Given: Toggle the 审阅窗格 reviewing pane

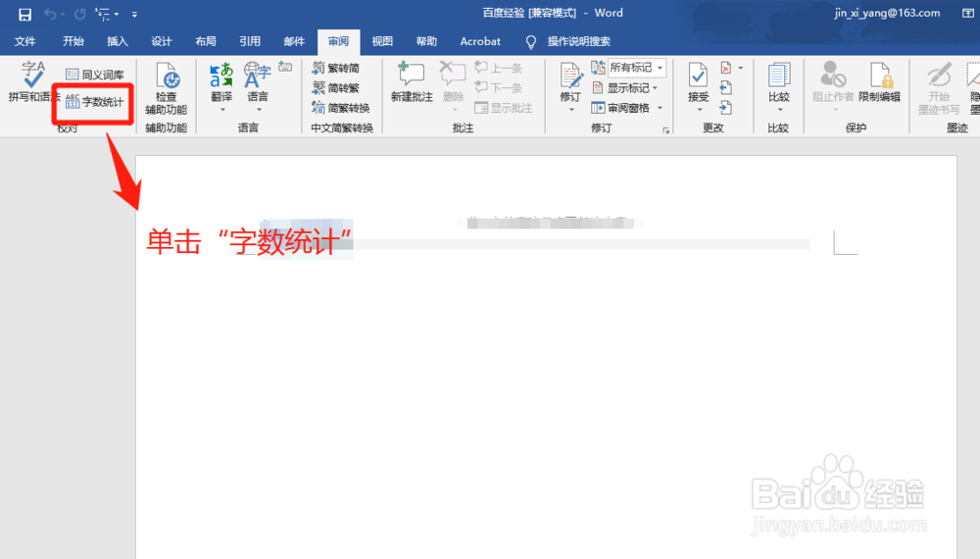Looking at the screenshot, I should coord(621,108).
